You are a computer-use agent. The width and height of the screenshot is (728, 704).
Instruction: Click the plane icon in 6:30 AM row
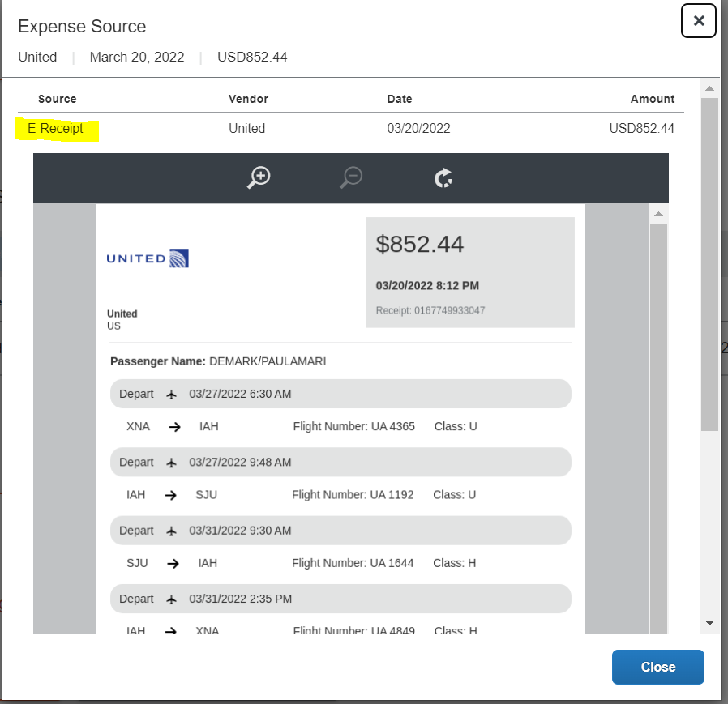point(171,395)
